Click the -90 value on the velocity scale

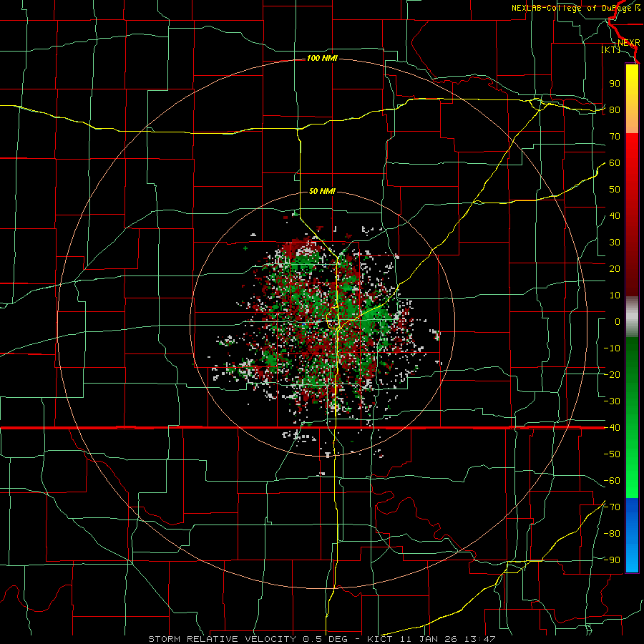612,560
